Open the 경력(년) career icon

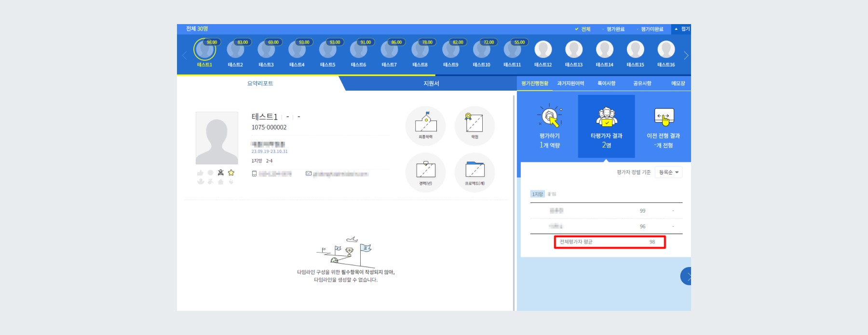tap(425, 173)
